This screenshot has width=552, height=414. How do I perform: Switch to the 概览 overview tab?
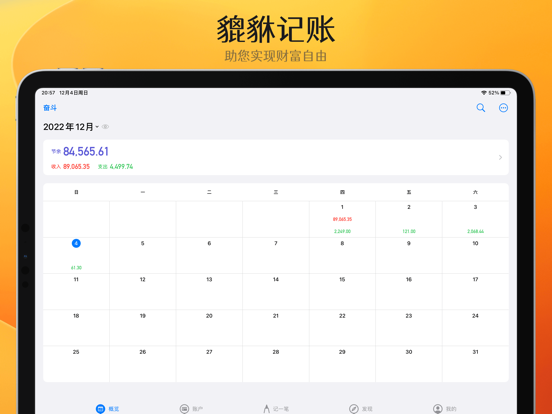107,409
